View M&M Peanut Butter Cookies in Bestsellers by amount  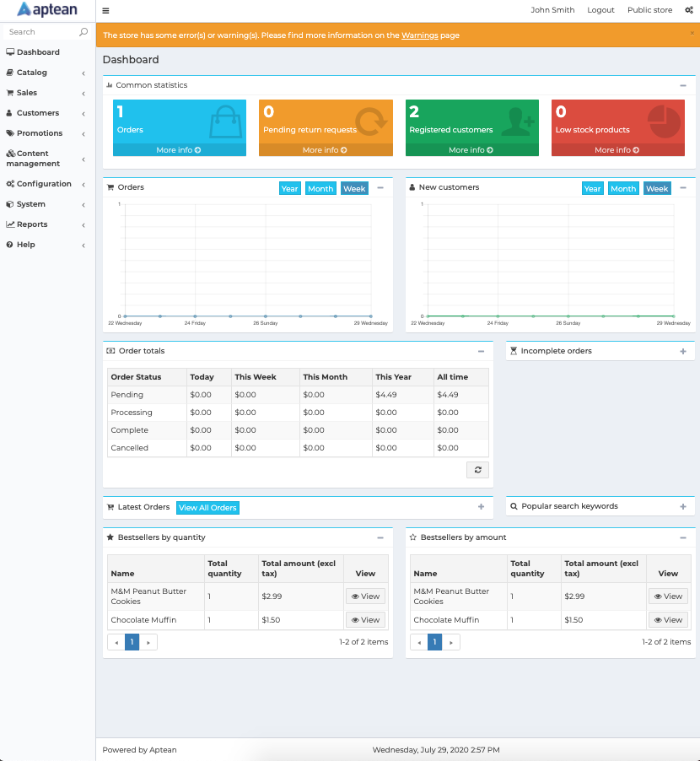[x=667, y=596]
